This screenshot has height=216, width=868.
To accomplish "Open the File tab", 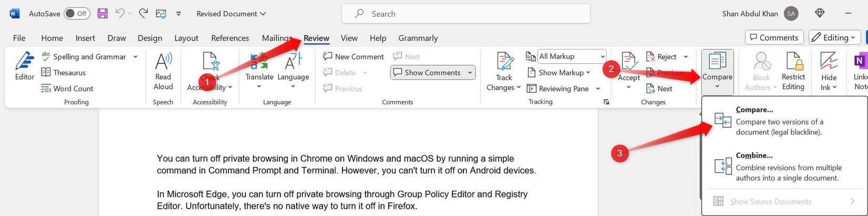I will coord(19,38).
